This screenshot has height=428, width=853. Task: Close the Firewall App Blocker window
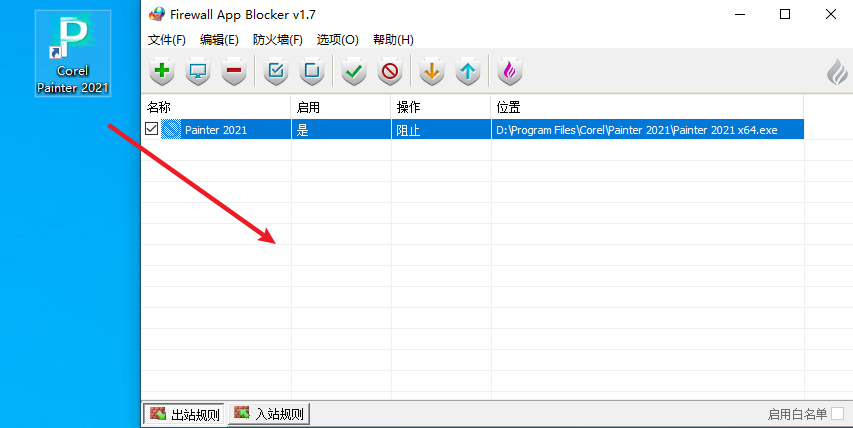(831, 14)
